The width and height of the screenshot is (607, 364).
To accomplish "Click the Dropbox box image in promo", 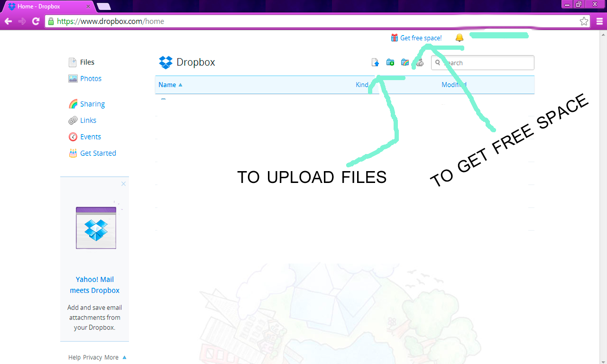I will pos(96,228).
